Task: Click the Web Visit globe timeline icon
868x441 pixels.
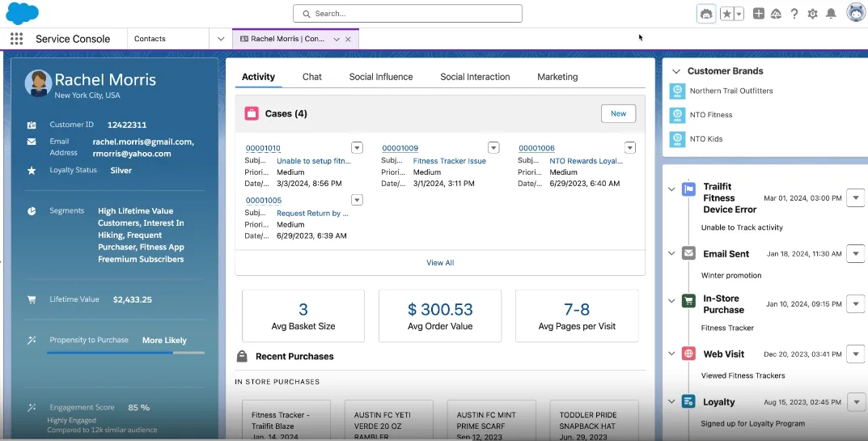Action: [688, 354]
